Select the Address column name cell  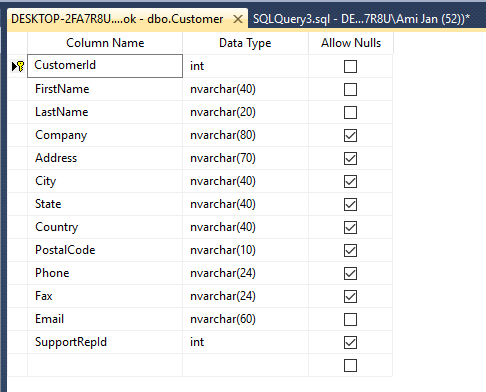(105, 158)
